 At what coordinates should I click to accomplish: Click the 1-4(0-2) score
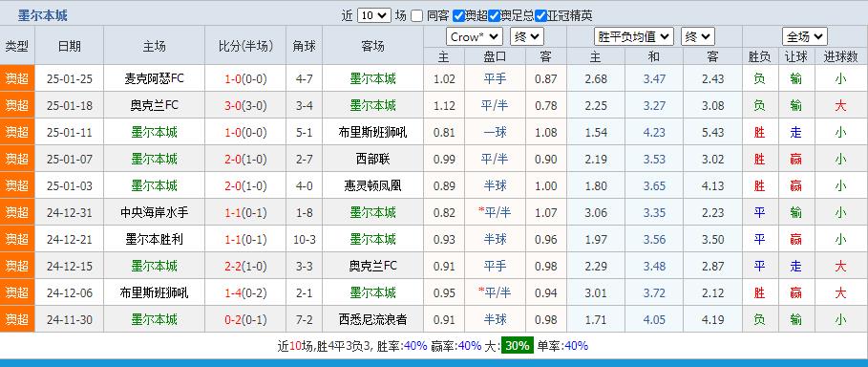coord(245,292)
